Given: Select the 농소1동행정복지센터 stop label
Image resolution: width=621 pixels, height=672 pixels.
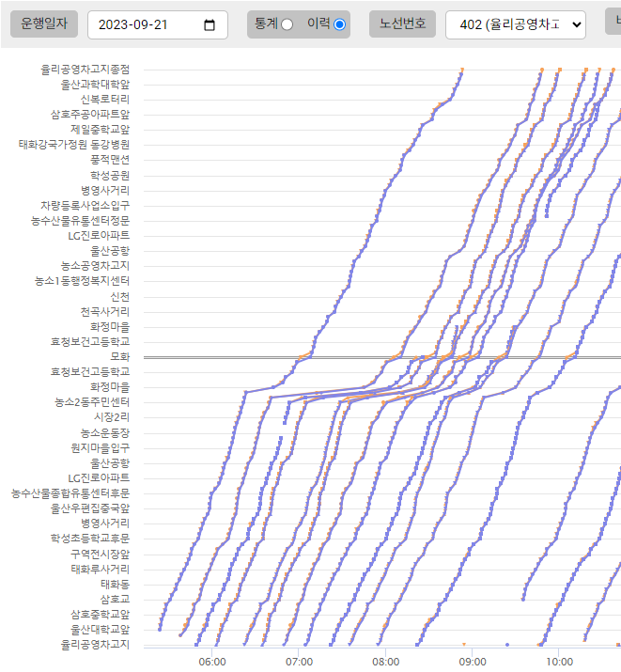Looking at the screenshot, I should [83, 281].
